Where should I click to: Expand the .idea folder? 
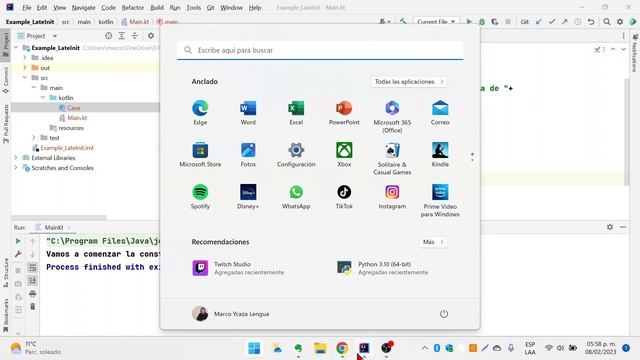(25, 58)
